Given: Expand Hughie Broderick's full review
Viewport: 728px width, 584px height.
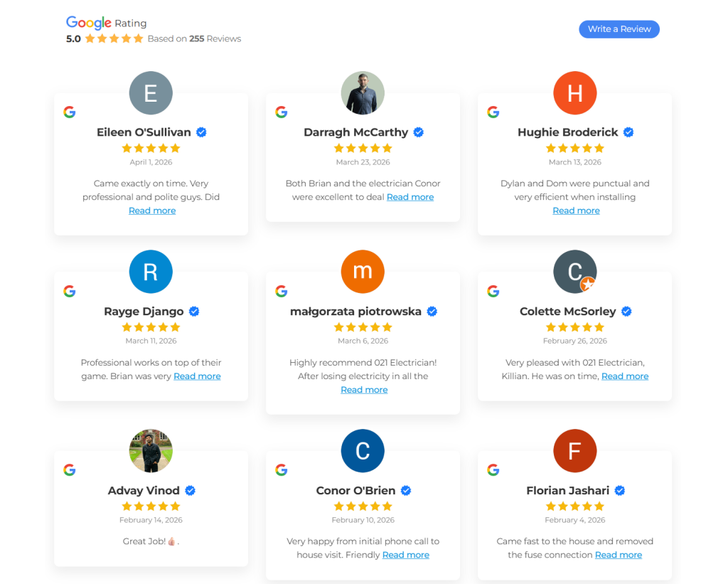Looking at the screenshot, I should click(576, 211).
